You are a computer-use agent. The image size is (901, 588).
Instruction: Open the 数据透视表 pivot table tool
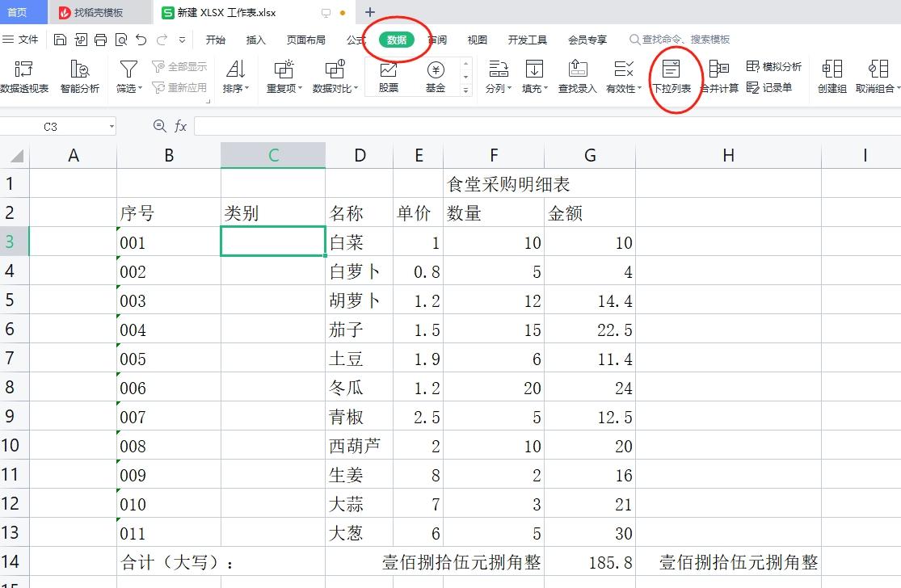click(23, 77)
